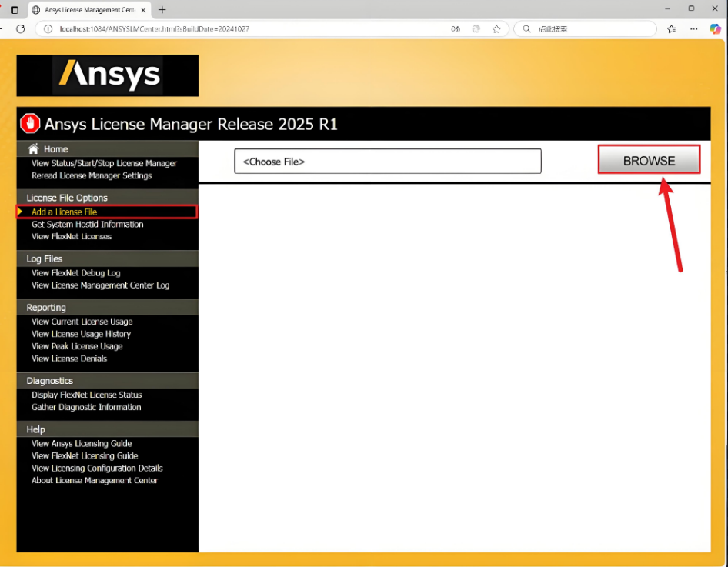Open View FlexNet Debug Log
This screenshot has width=728, height=567.
pyautogui.click(x=75, y=273)
